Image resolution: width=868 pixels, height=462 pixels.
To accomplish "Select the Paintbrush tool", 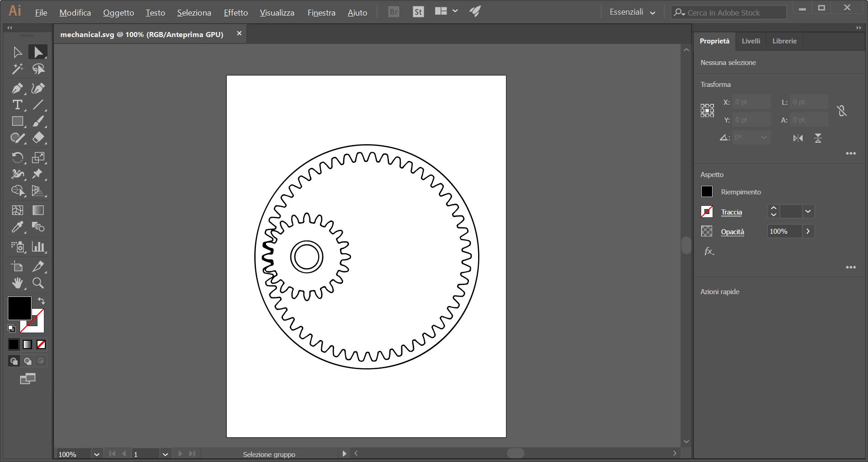I will click(38, 121).
